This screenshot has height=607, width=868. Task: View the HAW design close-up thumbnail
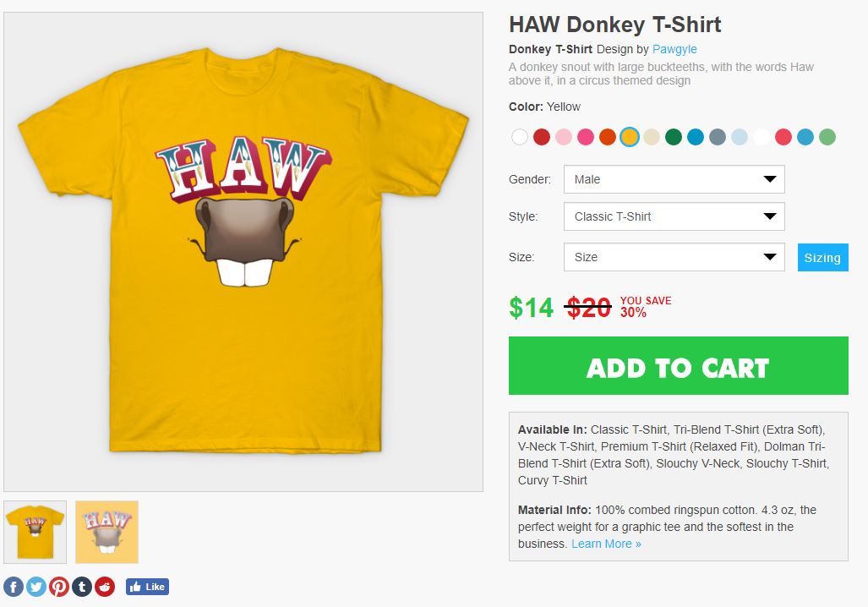click(106, 532)
